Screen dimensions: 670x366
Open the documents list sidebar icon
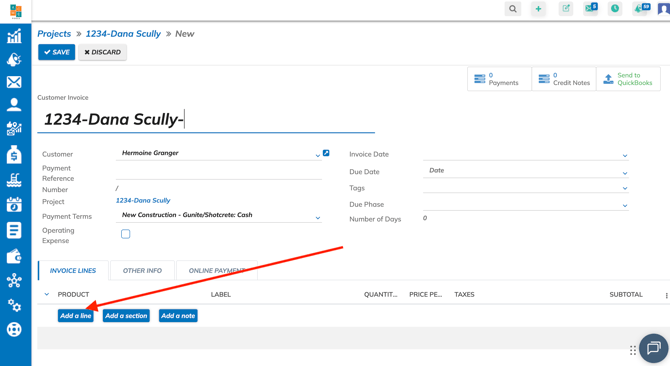coord(14,230)
